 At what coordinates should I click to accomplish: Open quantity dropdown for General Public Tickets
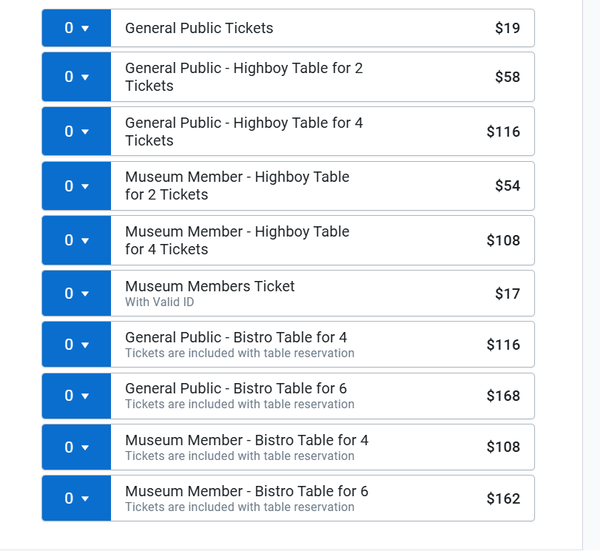pos(76,28)
